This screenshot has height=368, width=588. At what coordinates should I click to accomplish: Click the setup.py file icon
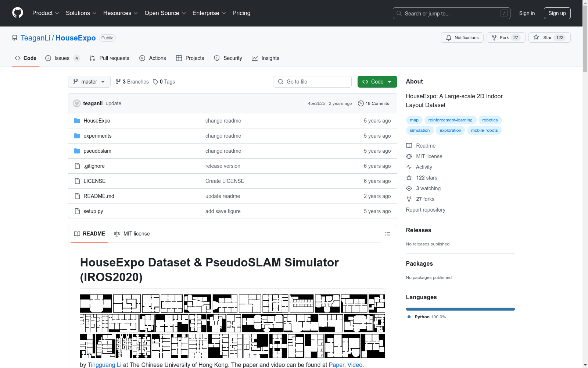click(77, 211)
